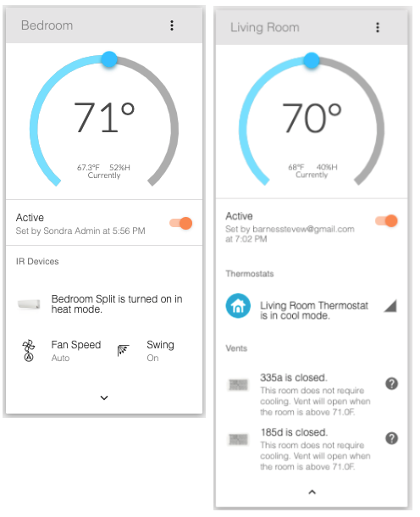420x517 pixels.
Task: Click the Swing louver icon
Action: [123, 351]
